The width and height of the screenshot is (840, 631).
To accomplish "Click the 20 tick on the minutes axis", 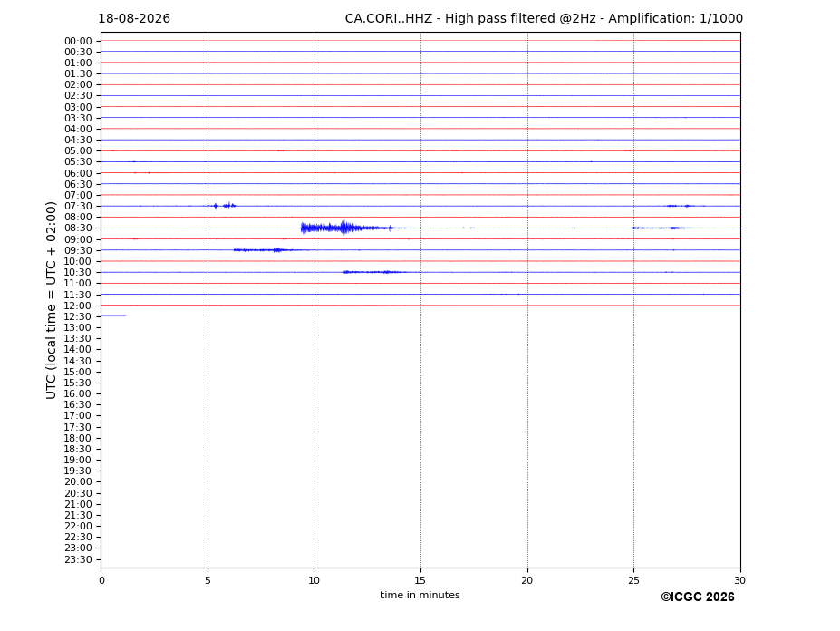I will (527, 580).
